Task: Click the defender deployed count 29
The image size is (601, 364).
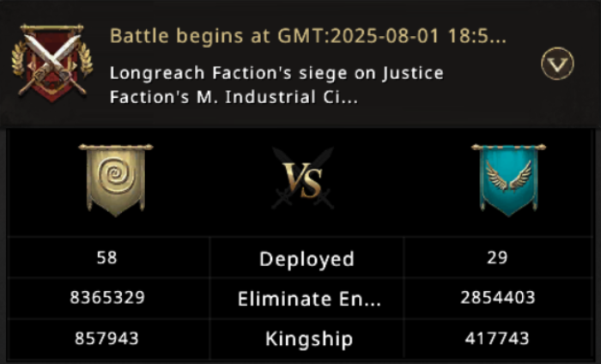Action: 496,258
